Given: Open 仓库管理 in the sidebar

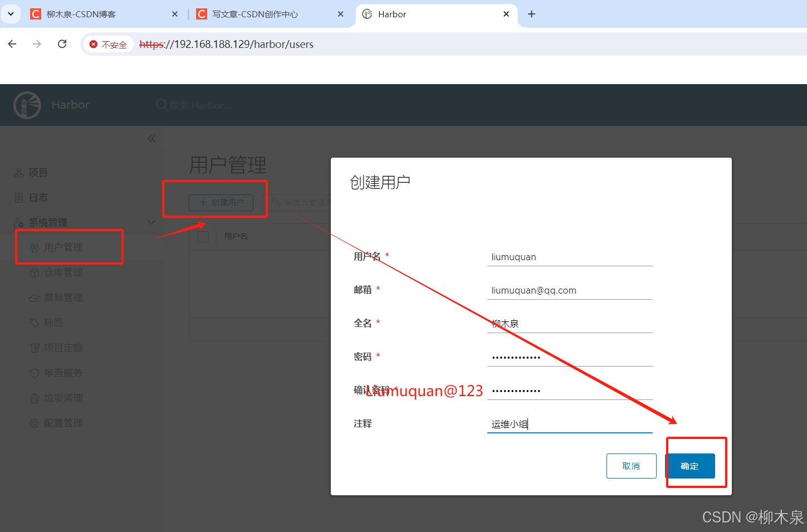Looking at the screenshot, I should pos(63,272).
